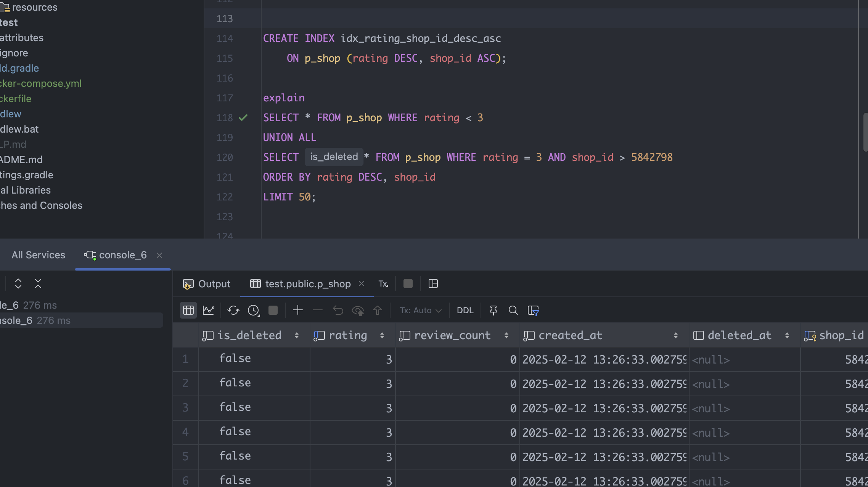868x487 pixels.
Task: Delete selected row with minus icon
Action: (318, 310)
